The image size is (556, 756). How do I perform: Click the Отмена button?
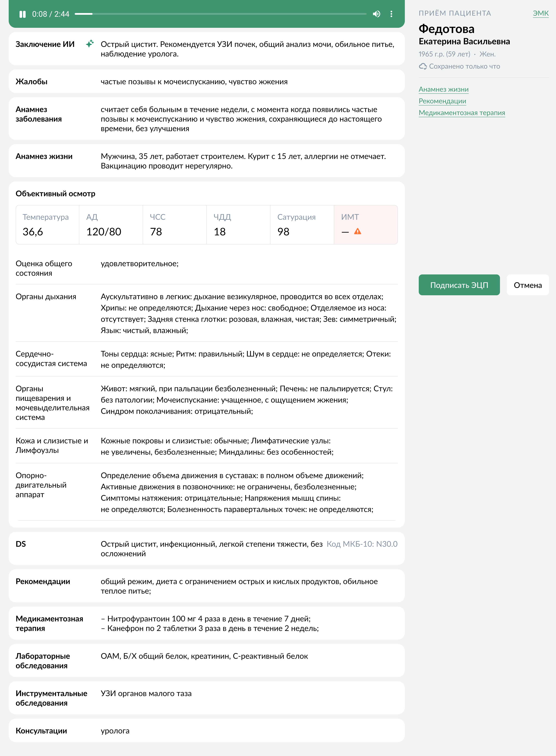[x=527, y=285]
